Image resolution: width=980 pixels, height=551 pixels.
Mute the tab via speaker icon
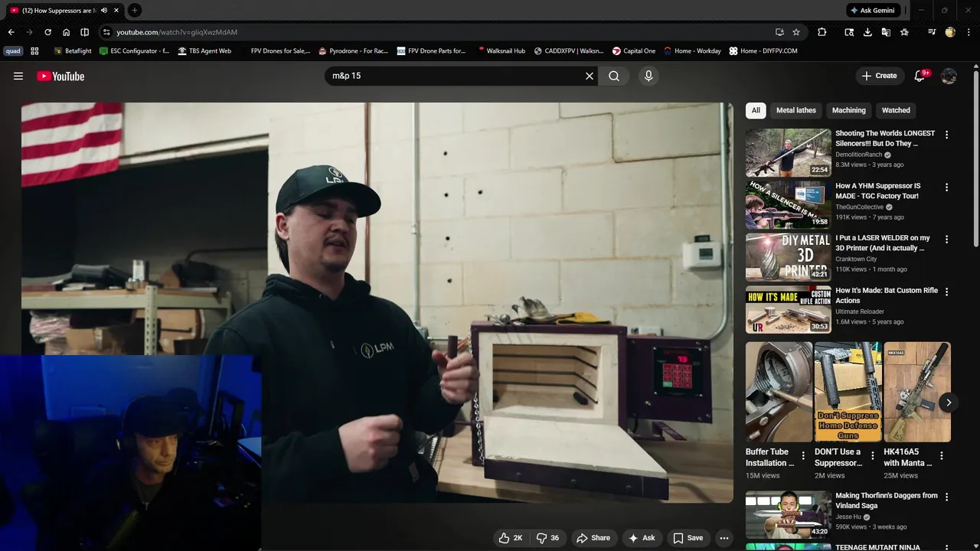tap(104, 10)
